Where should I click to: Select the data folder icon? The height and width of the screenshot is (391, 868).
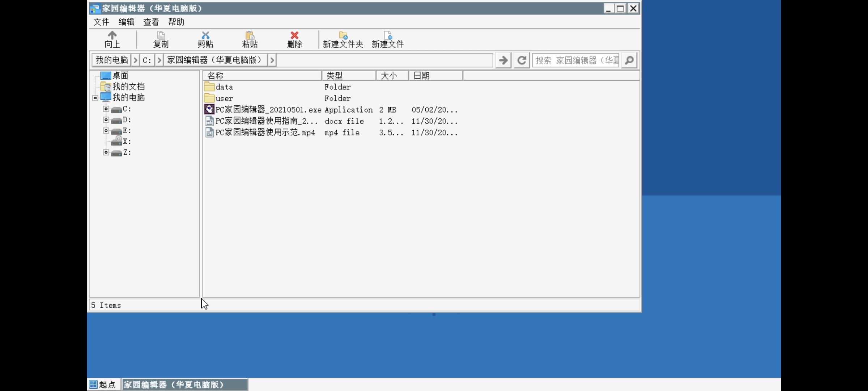click(209, 87)
